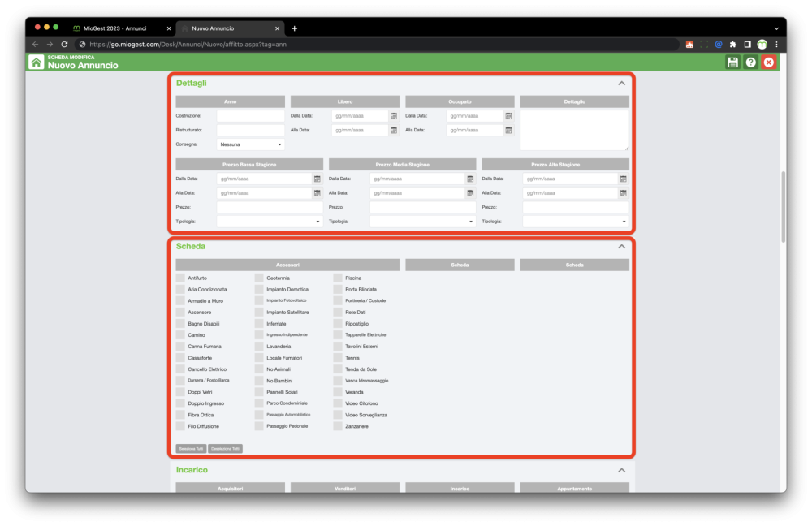Collapse the Dettagli section
Image resolution: width=812 pixels, height=526 pixels.
[x=621, y=84]
